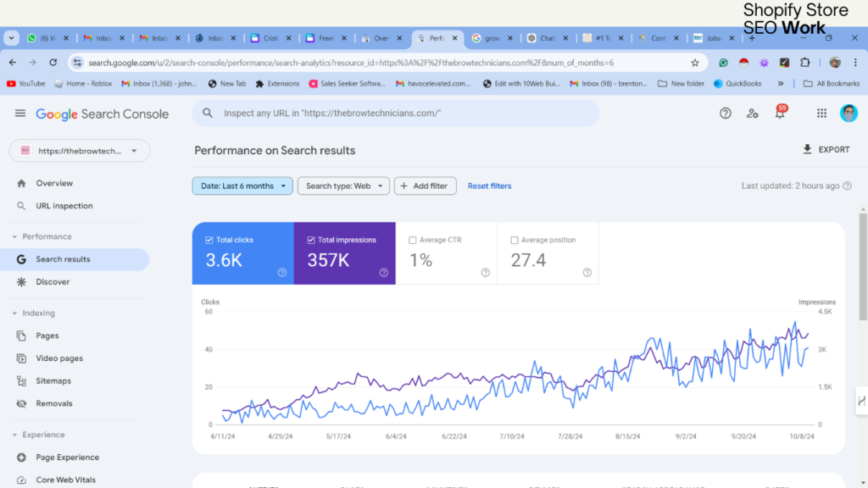
Task: Reload the current page
Action: tap(53, 63)
